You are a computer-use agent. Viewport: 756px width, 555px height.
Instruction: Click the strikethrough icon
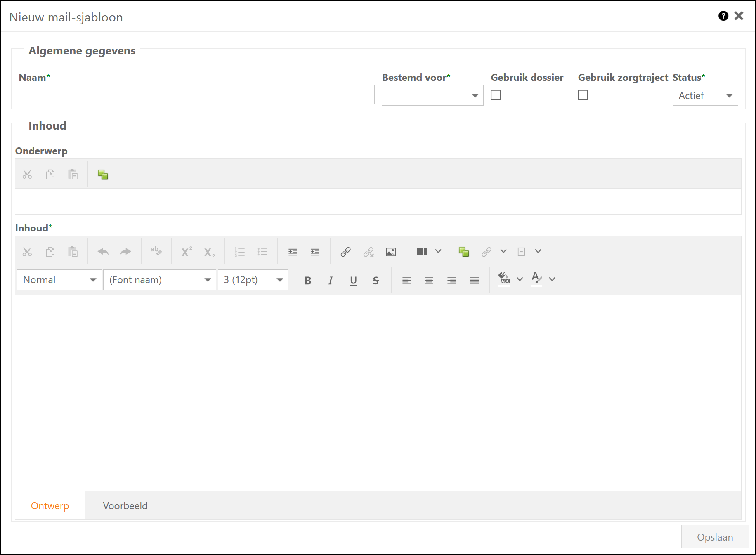point(376,281)
